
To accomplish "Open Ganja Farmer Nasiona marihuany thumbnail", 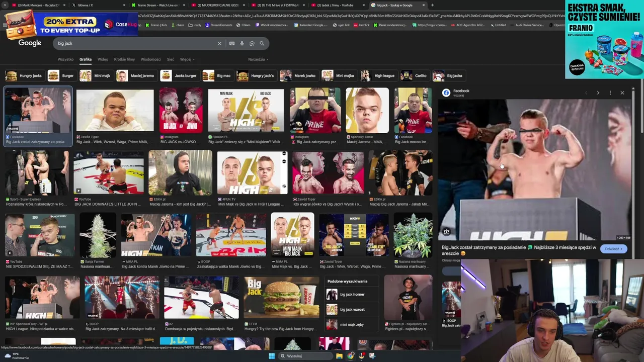I will point(98,235).
